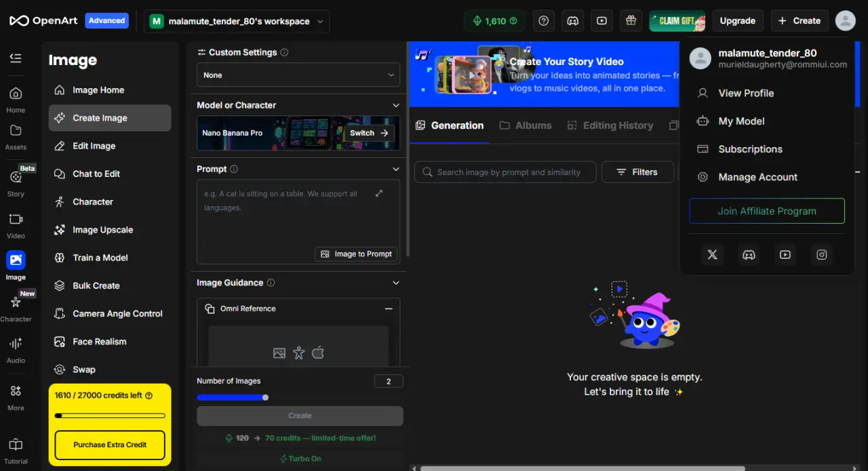Screen dimensions: 868x471
Task: Click Join Affiliate Program button
Action: (x=767, y=211)
